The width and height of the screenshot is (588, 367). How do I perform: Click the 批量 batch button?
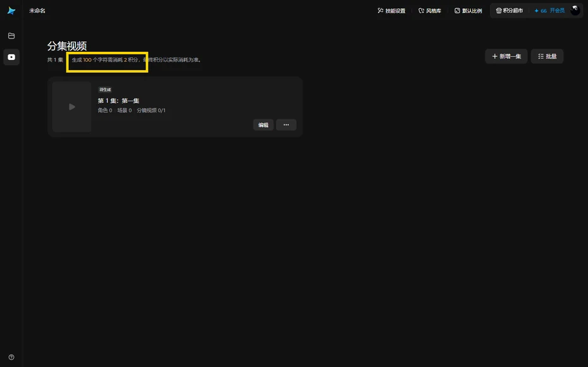pos(547,56)
